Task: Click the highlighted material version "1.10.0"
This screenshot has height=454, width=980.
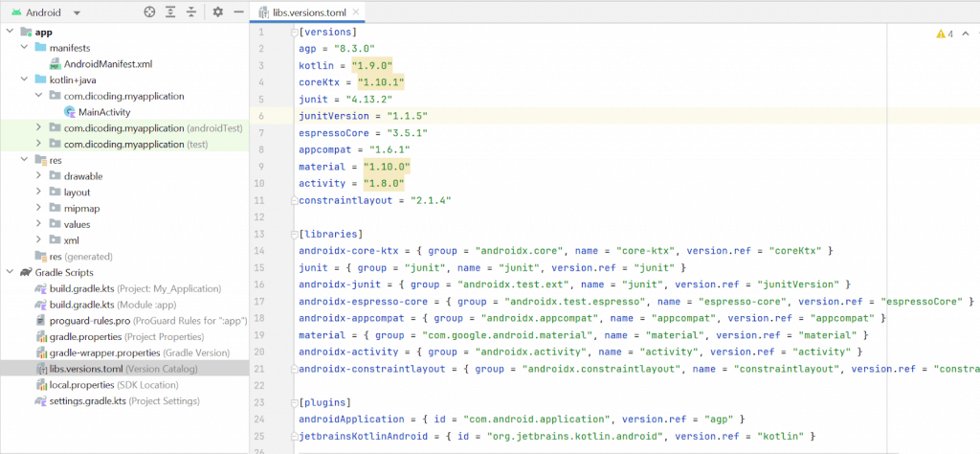Action: (387, 167)
